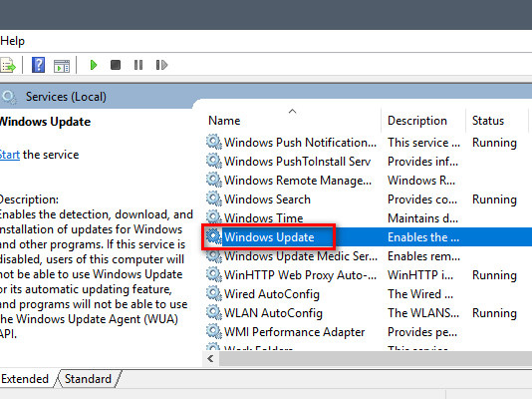Click the Export List toolbar icon
The image size is (532, 399).
click(7, 65)
